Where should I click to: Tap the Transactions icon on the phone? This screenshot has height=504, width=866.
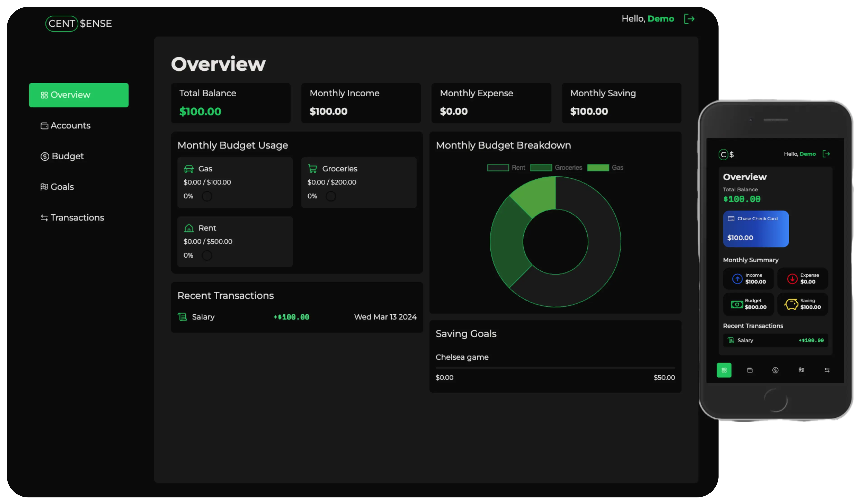(x=827, y=370)
